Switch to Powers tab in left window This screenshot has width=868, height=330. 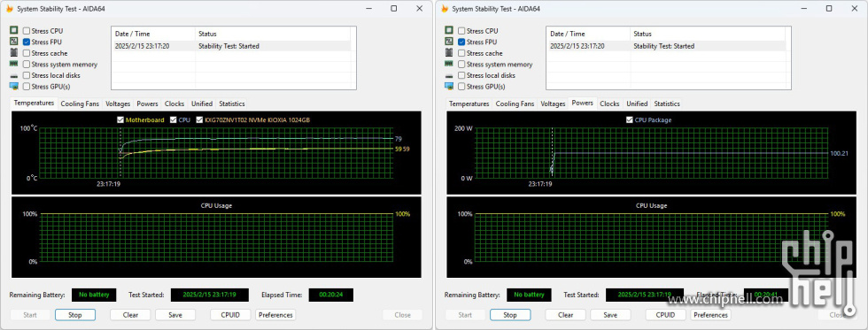coord(147,104)
